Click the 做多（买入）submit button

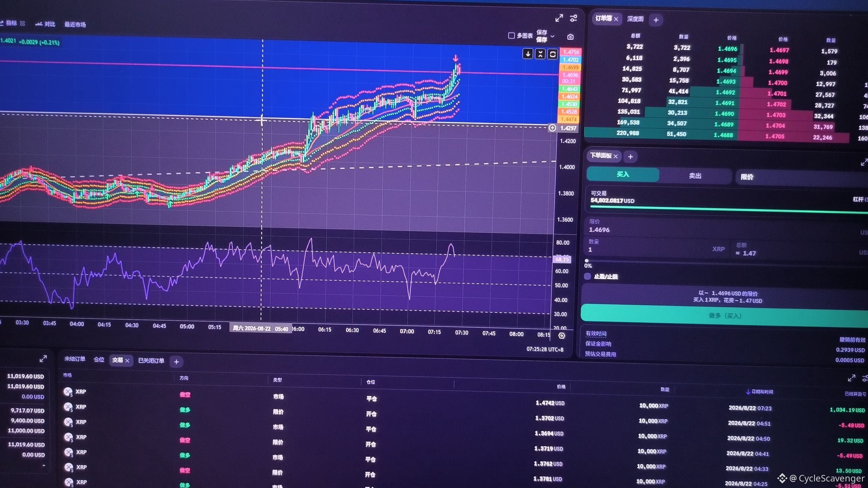724,316
